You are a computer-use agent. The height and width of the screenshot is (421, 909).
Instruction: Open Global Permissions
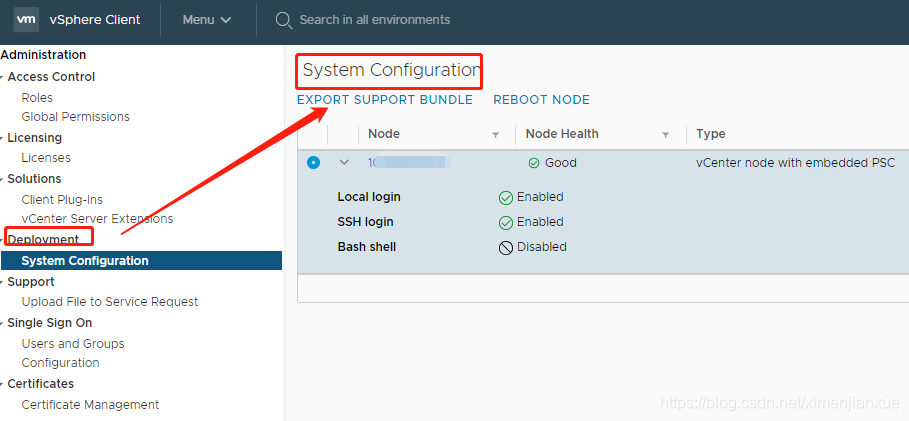[x=75, y=117]
